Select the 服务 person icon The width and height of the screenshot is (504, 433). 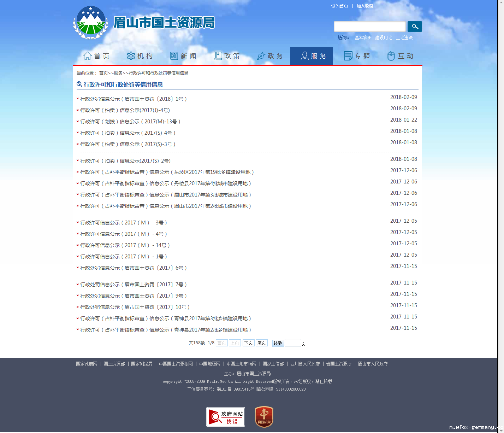[304, 56]
